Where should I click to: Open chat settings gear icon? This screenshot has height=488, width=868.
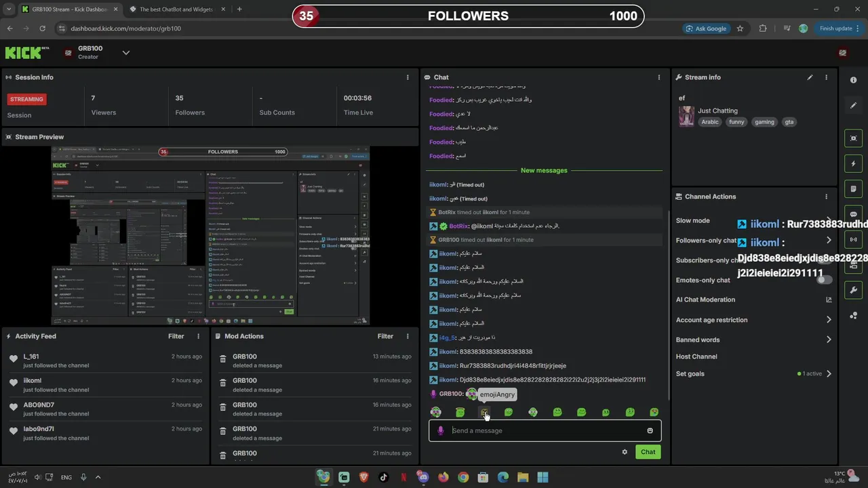coord(625,452)
